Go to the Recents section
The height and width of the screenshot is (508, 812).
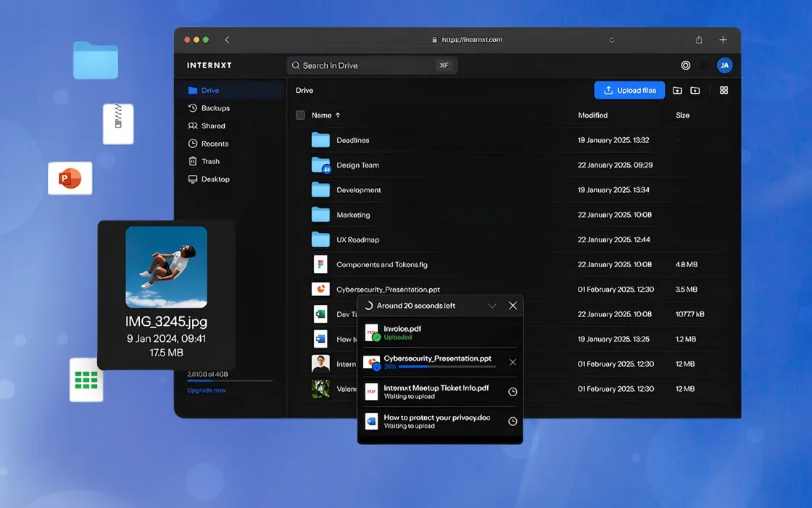[212, 143]
